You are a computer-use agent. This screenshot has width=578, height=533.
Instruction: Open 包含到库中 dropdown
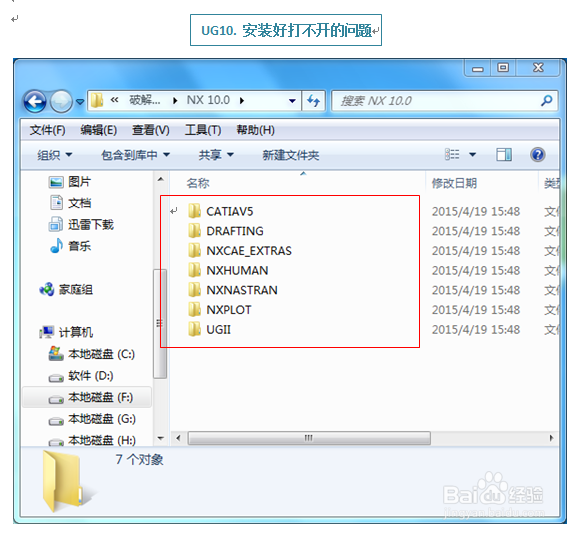[135, 155]
